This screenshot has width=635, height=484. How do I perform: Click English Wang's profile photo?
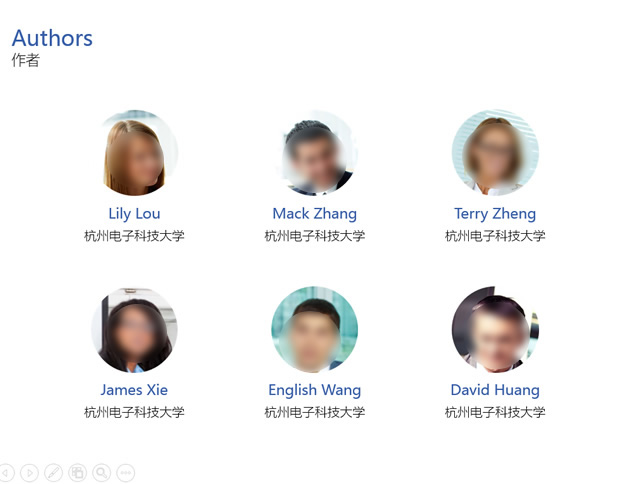point(315,329)
